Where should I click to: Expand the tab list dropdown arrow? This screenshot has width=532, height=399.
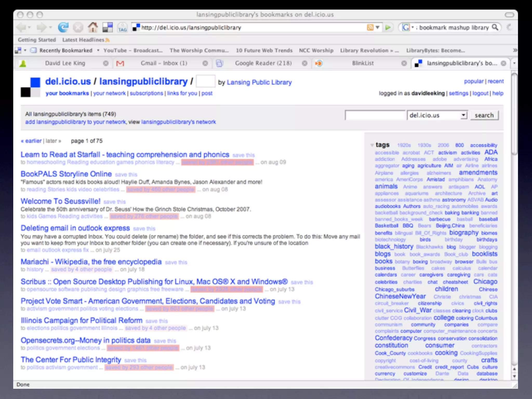coord(514,63)
